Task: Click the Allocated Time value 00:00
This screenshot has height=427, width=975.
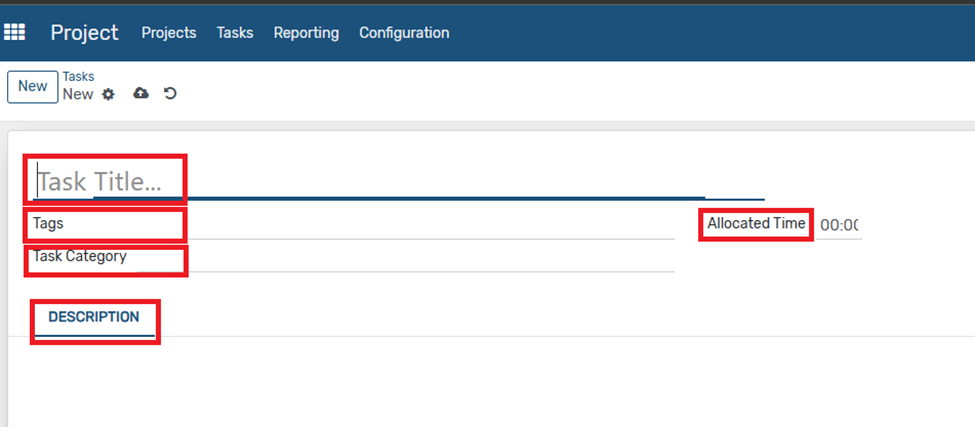Action: coord(839,225)
